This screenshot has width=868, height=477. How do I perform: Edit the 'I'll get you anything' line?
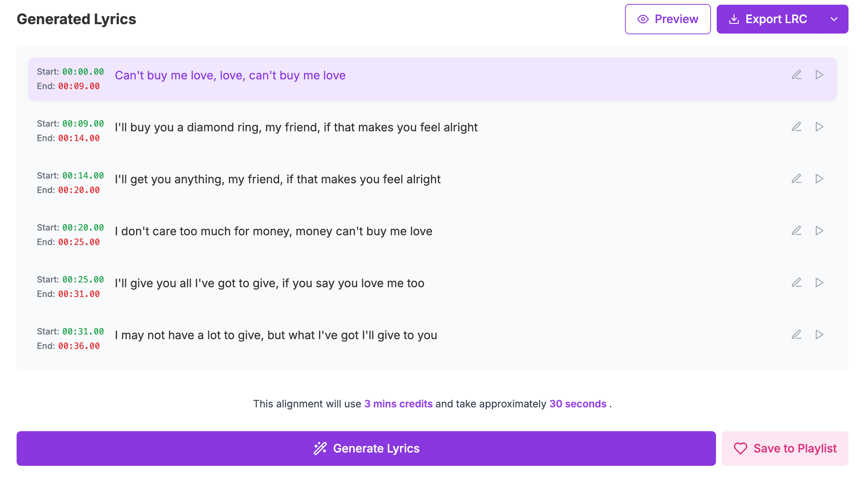797,179
